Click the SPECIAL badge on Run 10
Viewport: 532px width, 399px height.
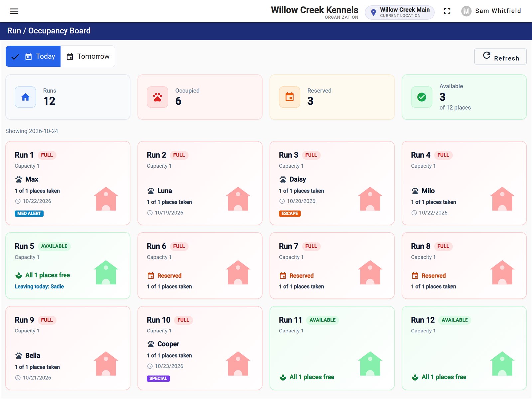(158, 379)
